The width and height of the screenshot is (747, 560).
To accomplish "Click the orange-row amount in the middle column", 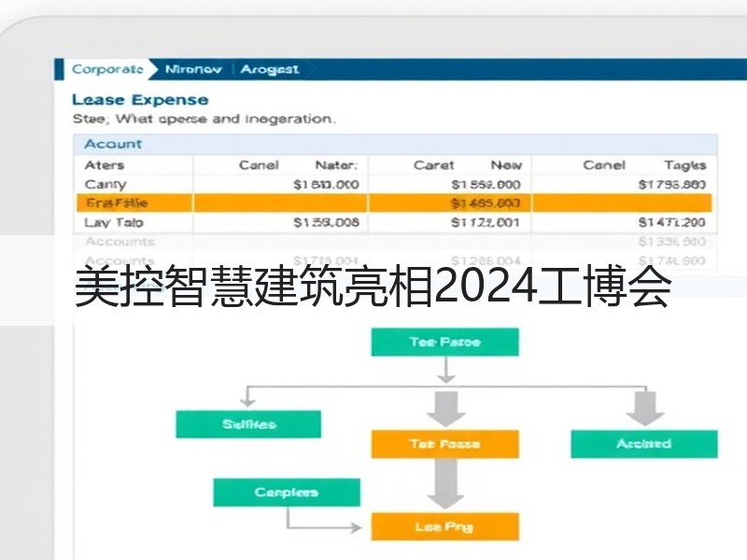I will [x=486, y=203].
